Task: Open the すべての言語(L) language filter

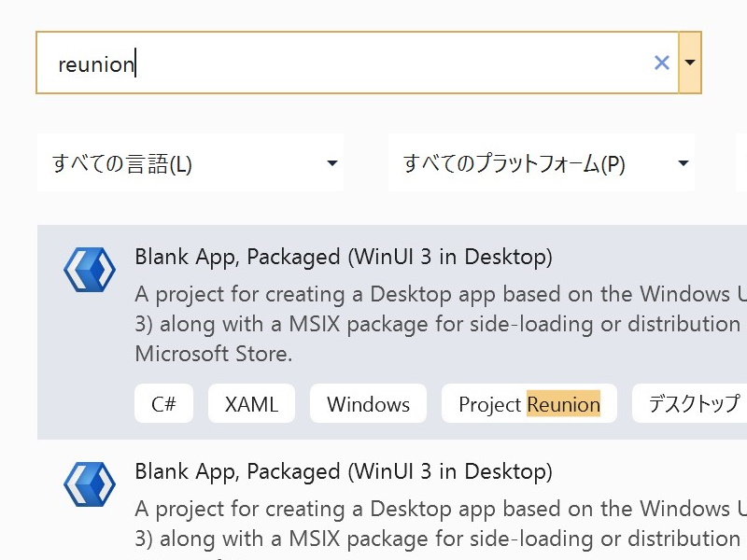Action: pos(190,162)
